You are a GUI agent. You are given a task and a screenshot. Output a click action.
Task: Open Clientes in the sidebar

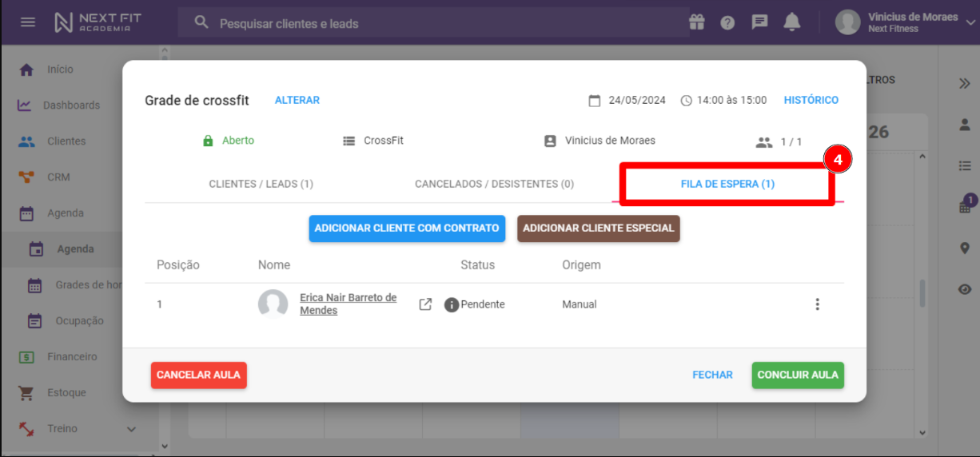66,141
